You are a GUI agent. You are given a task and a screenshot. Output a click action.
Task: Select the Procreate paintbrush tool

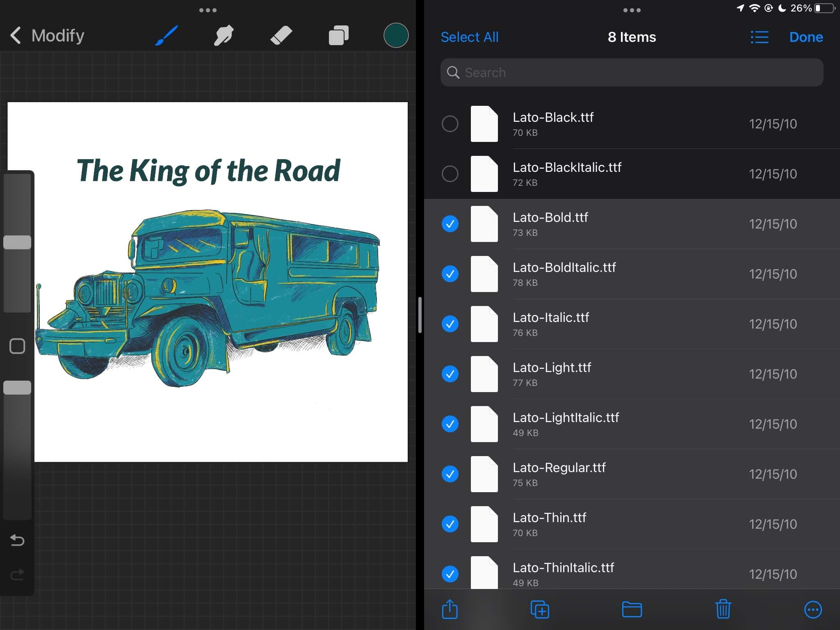(x=167, y=36)
